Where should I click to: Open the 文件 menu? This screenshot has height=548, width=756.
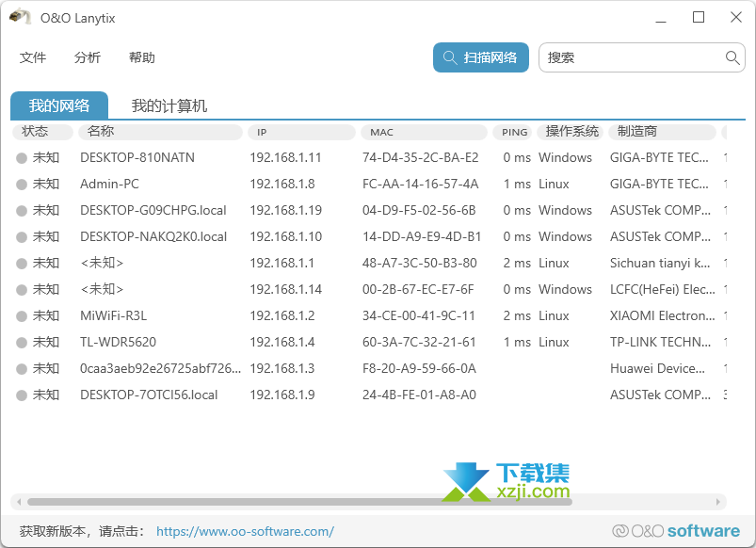click(x=33, y=57)
